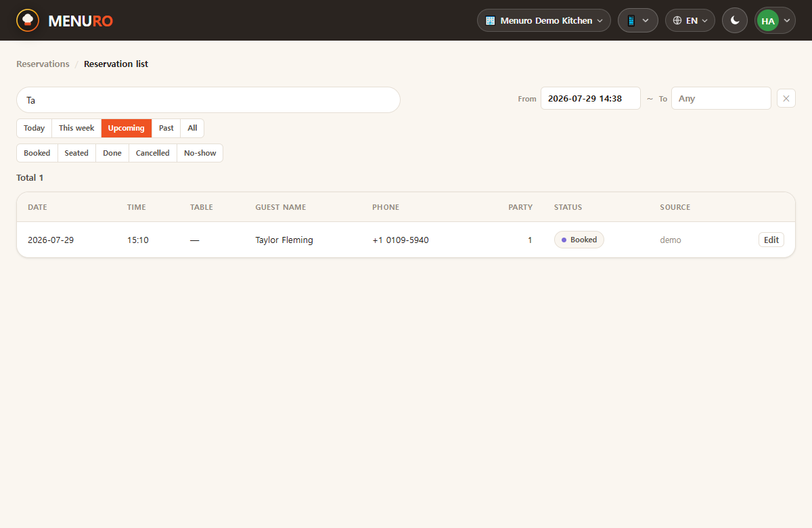Select the This week filter
Viewport: 812px width, 528px height.
tap(76, 128)
